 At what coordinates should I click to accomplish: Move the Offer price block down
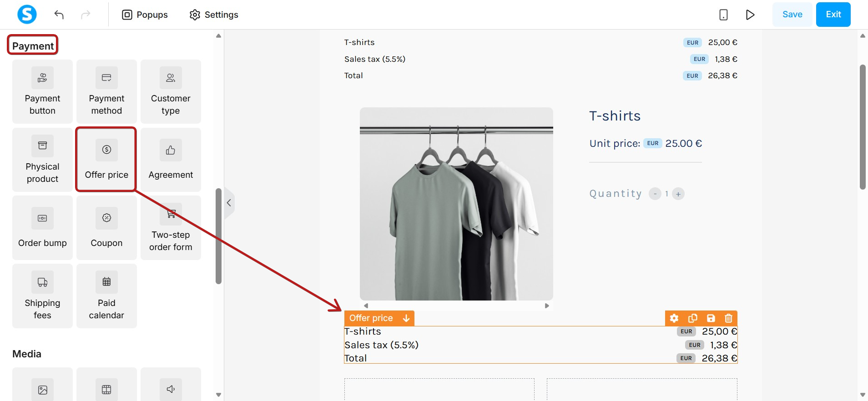[x=406, y=318]
